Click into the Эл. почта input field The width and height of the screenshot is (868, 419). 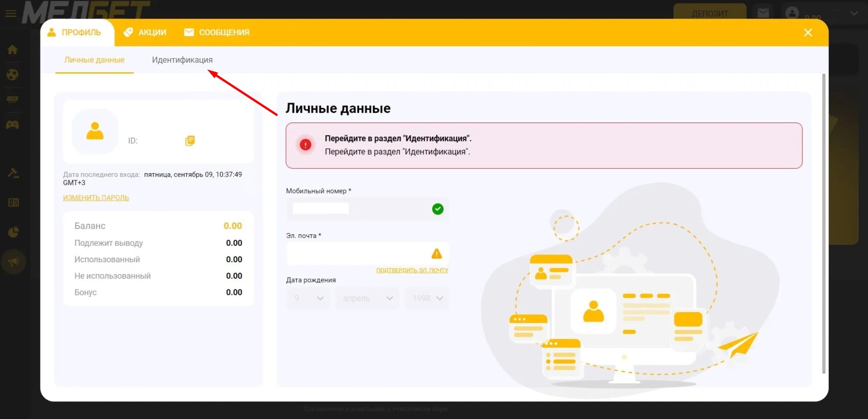click(x=357, y=254)
